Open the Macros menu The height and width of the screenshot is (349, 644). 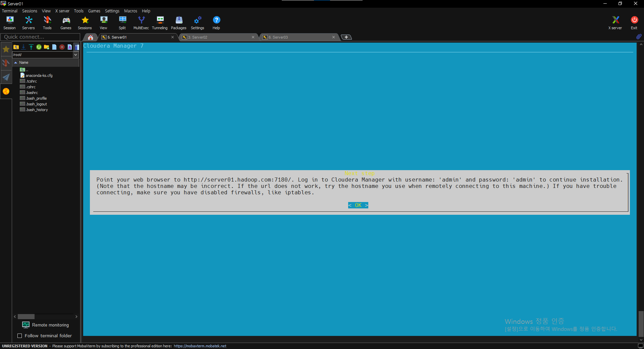(x=130, y=11)
